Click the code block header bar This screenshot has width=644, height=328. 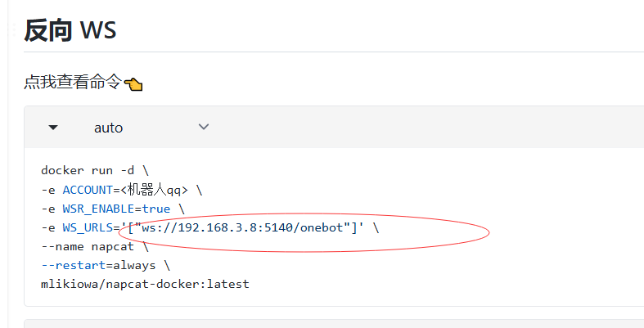tap(334, 128)
